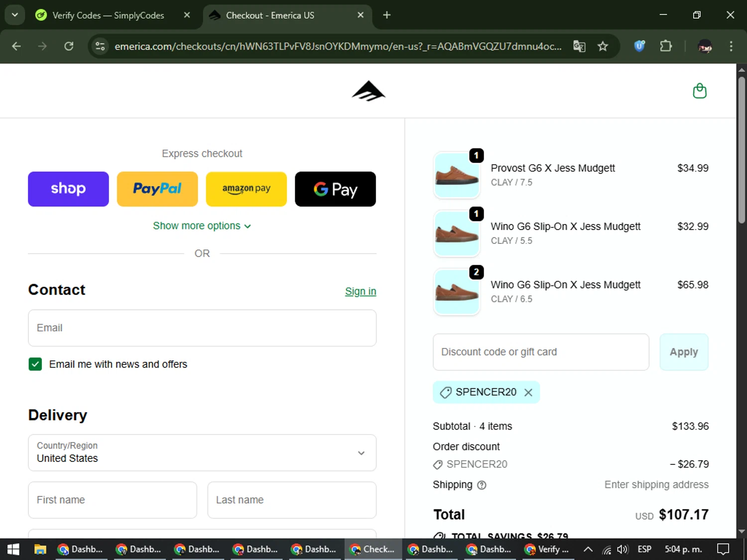Switch to Verify Codes — SimplyCodes tab
The width and height of the screenshot is (747, 560).
[108, 15]
